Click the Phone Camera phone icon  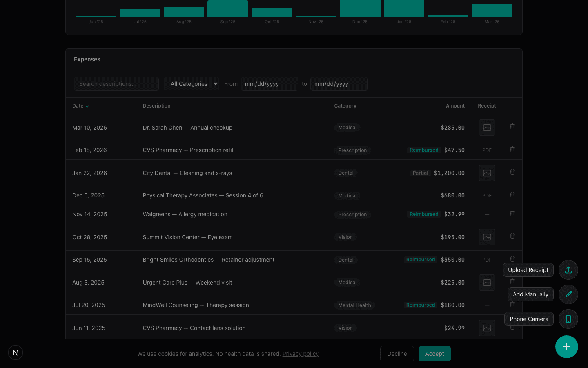tap(568, 319)
